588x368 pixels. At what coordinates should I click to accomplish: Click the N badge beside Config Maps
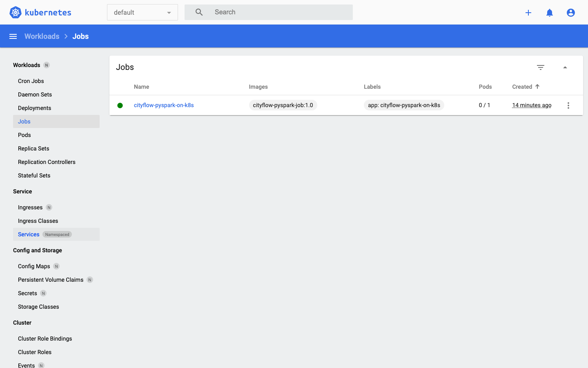[x=56, y=266]
